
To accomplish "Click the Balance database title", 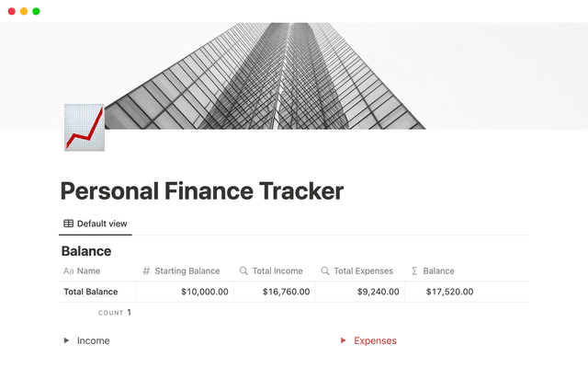I will [x=86, y=251].
